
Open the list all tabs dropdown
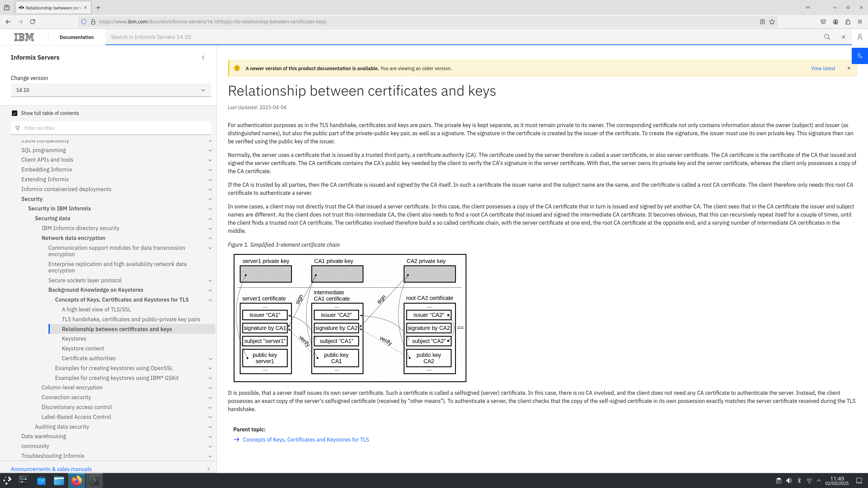click(x=808, y=7)
